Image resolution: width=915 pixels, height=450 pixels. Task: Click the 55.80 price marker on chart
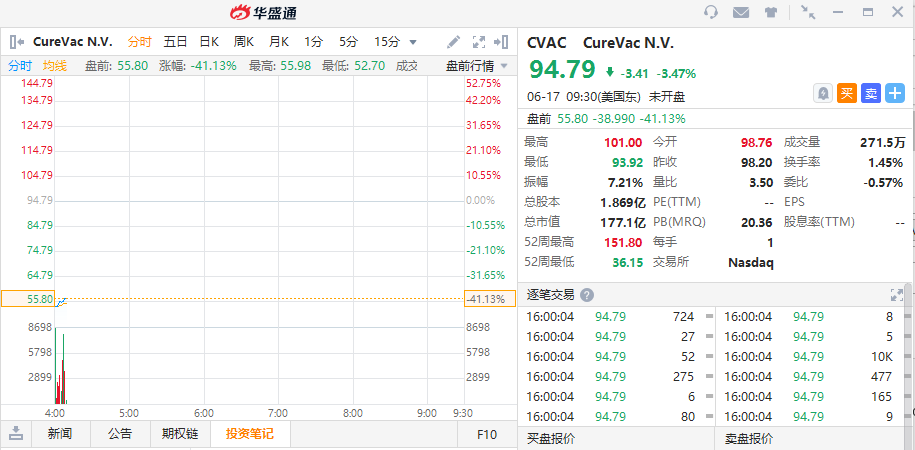pyautogui.click(x=28, y=299)
